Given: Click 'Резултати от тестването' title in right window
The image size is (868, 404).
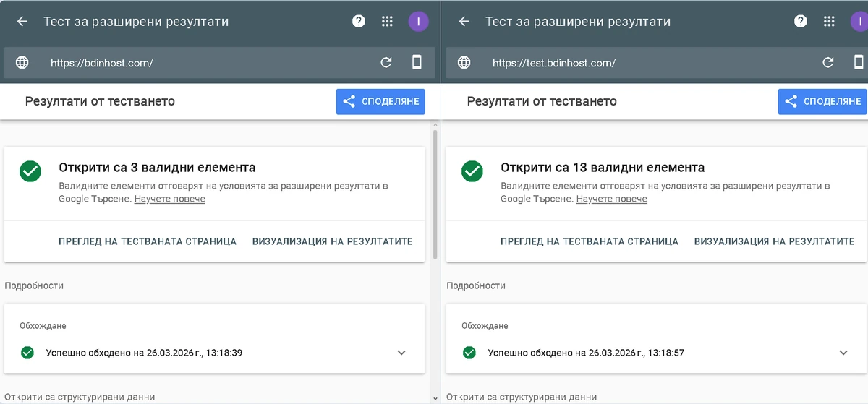Looking at the screenshot, I should click(x=542, y=101).
